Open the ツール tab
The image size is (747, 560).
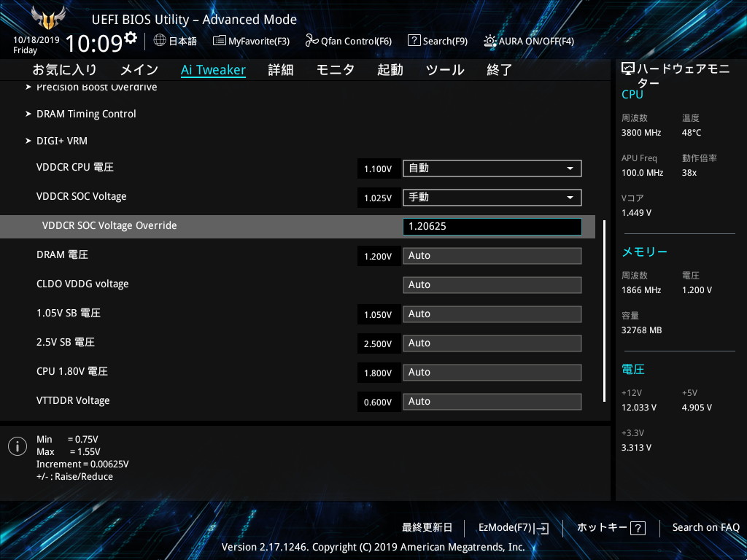pos(445,70)
